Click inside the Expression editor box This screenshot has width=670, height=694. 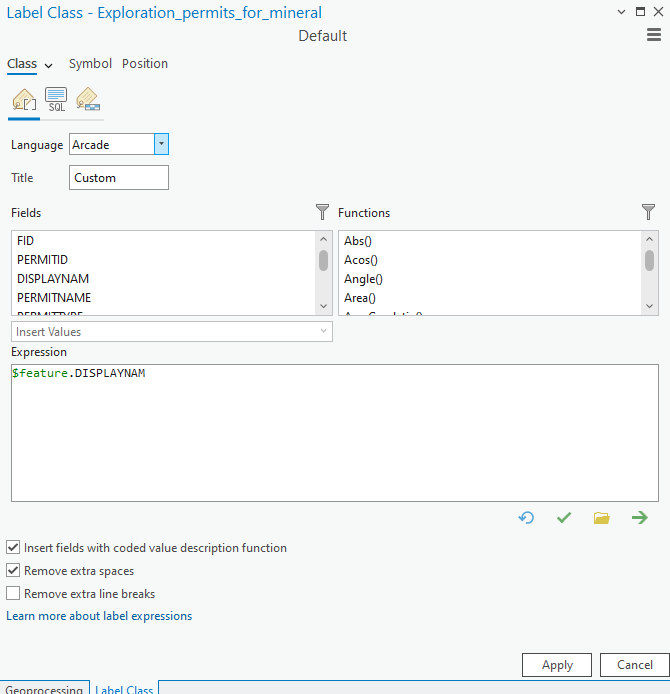point(335,433)
